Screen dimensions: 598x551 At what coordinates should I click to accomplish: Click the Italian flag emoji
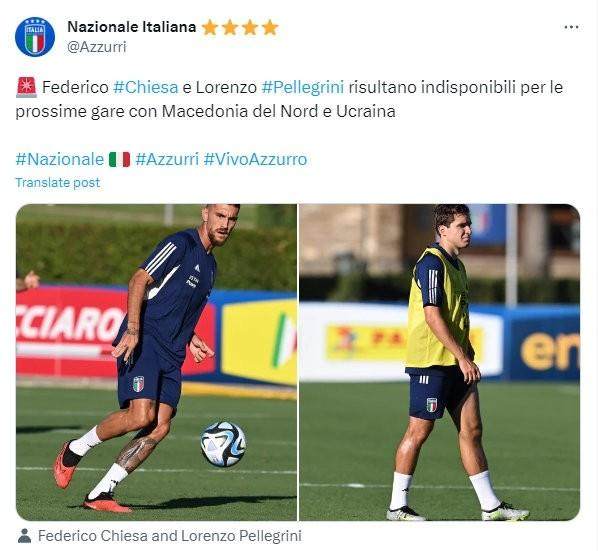pyautogui.click(x=120, y=159)
